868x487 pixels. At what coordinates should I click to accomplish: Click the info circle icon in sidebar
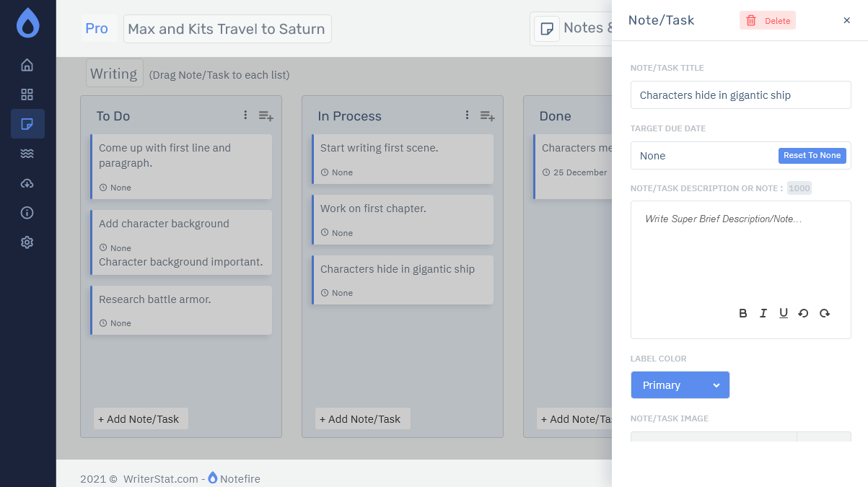pyautogui.click(x=27, y=212)
